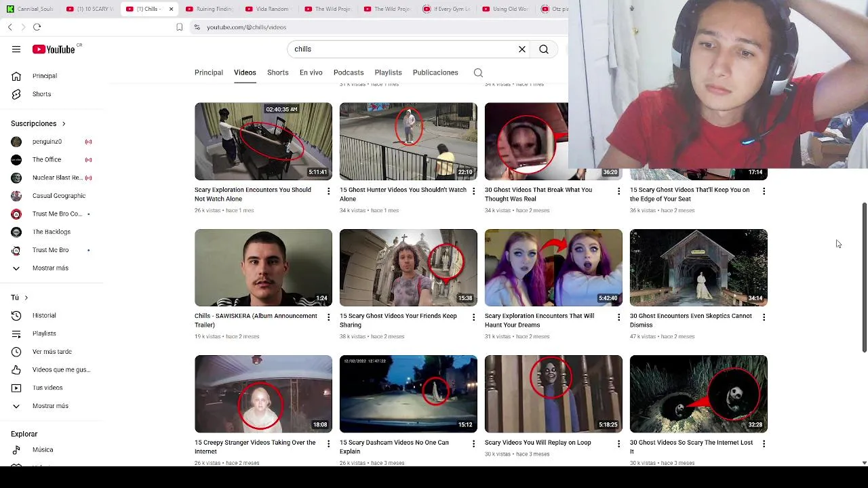Open title 30 Ghost Encounters Even Skeptics Cannot Dismiss
The width and height of the screenshot is (868, 488).
690,321
